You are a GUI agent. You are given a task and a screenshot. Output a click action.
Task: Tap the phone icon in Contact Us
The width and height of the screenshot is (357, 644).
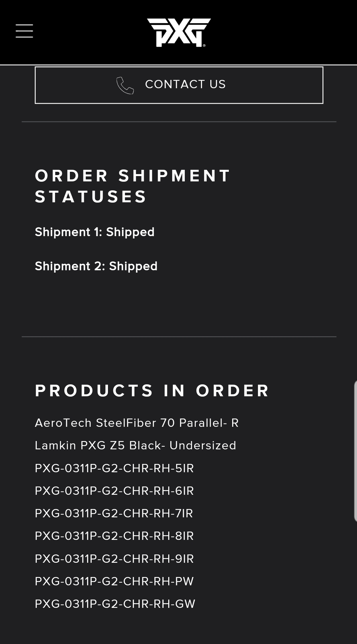pyautogui.click(x=125, y=85)
